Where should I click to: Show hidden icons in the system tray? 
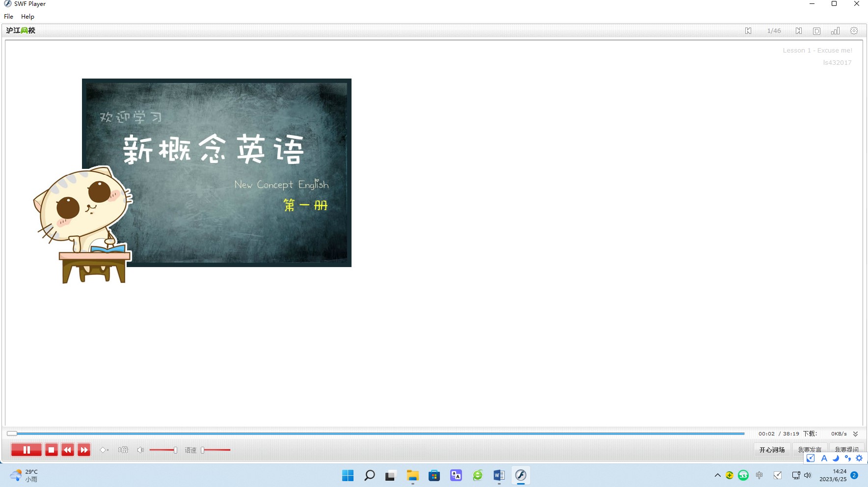pyautogui.click(x=717, y=475)
